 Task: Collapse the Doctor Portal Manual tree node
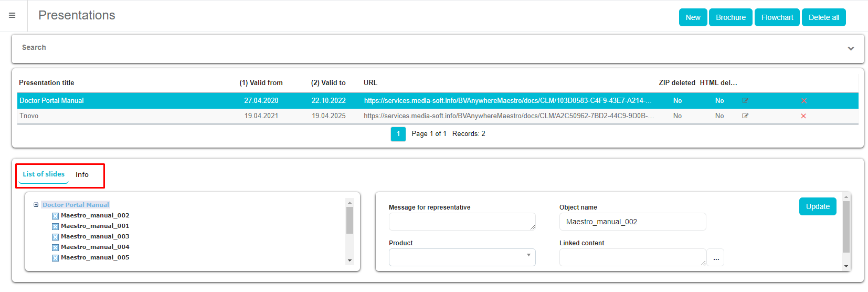[x=36, y=205]
